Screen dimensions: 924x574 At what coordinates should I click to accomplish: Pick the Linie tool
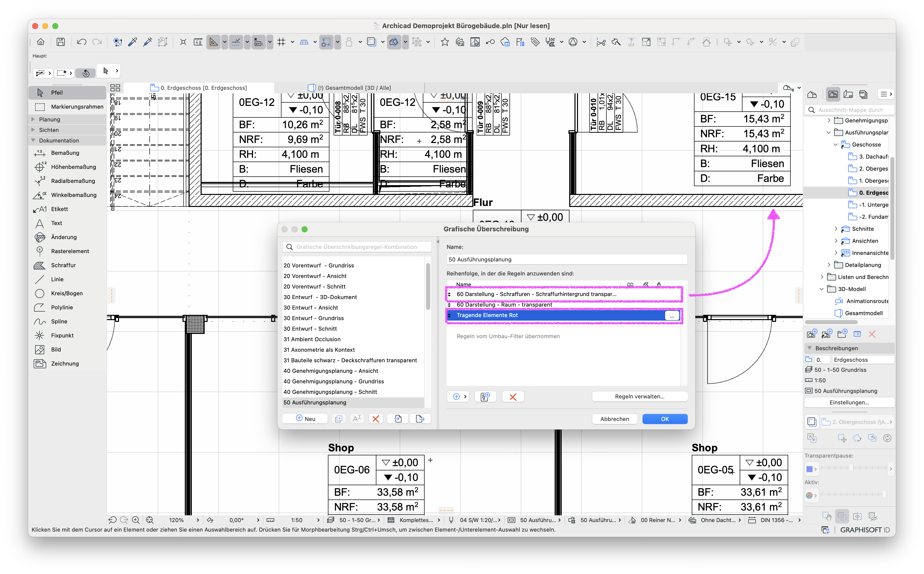click(67, 279)
